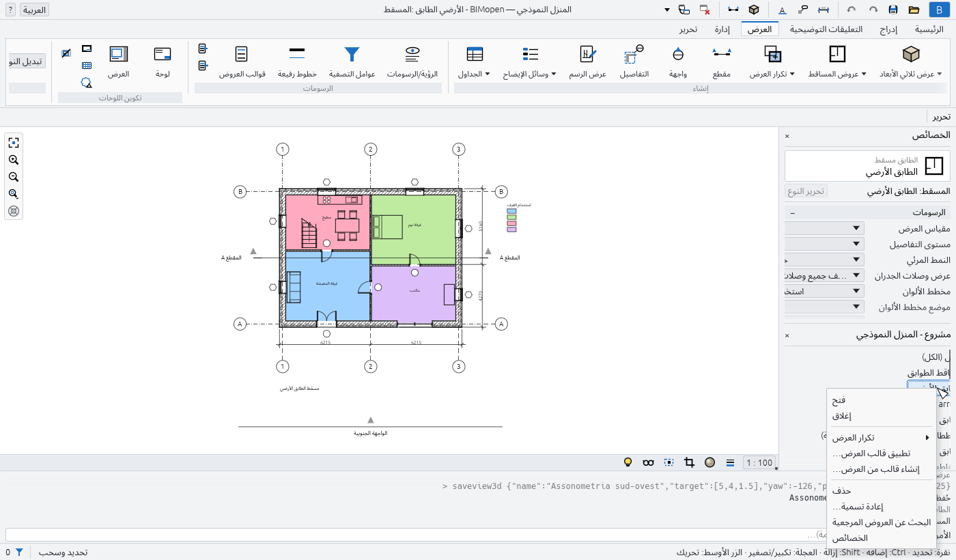Click the Edit Type (تحرير النوع) button

[806, 191]
